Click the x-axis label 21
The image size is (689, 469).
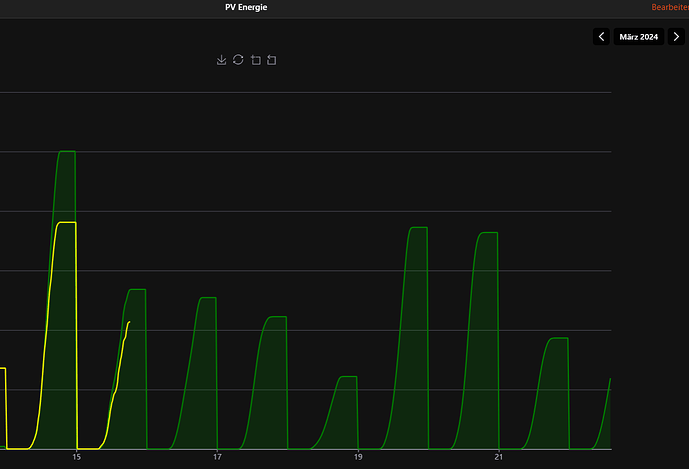(x=498, y=457)
